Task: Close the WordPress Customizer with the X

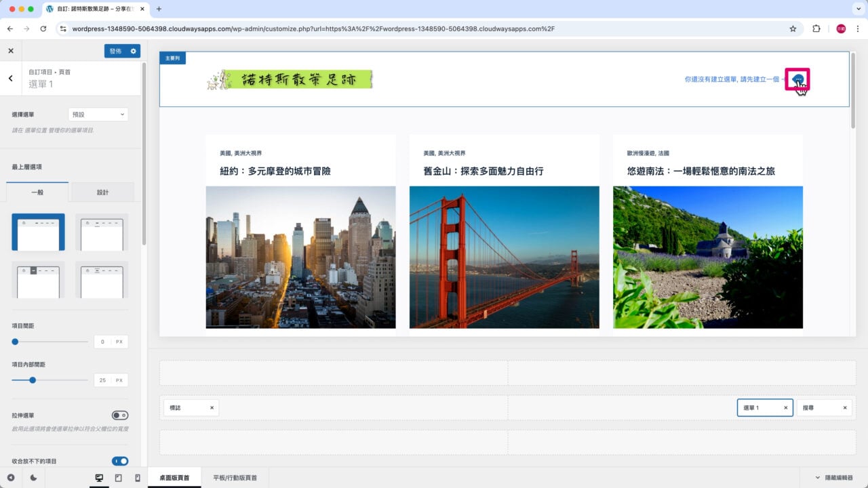Action: [x=11, y=51]
